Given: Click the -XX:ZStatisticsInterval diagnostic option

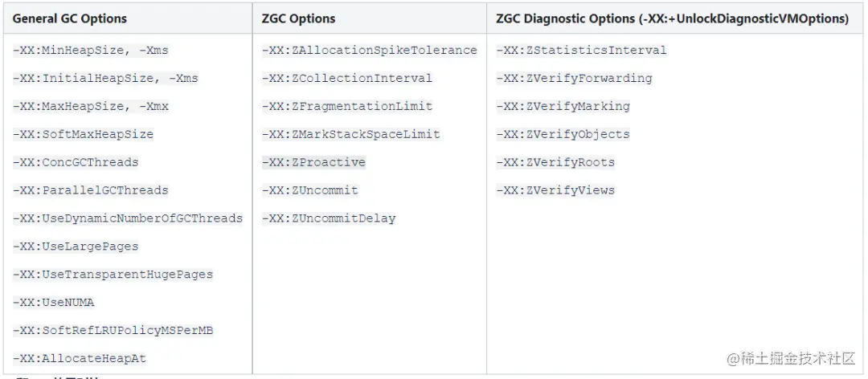Looking at the screenshot, I should point(581,51).
